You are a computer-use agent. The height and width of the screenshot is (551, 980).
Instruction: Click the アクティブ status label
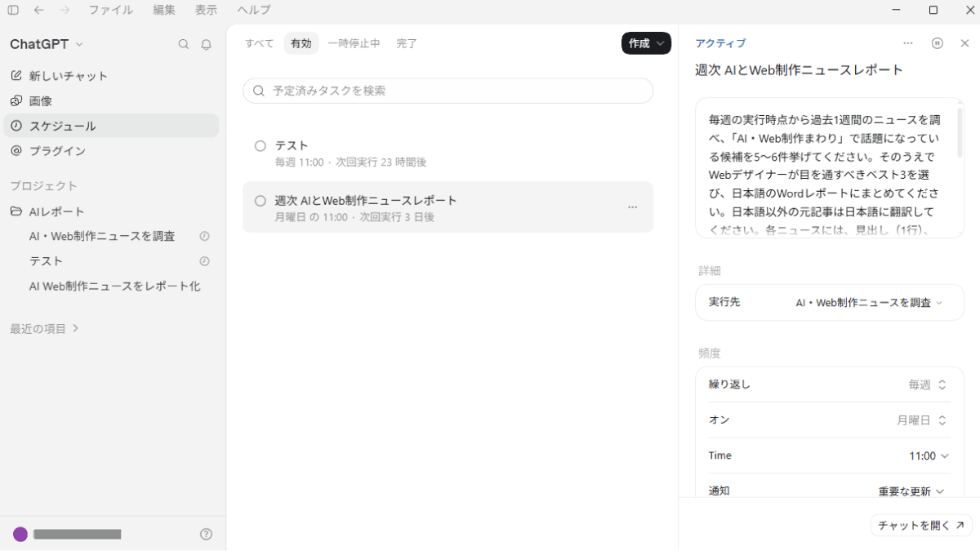pos(720,43)
